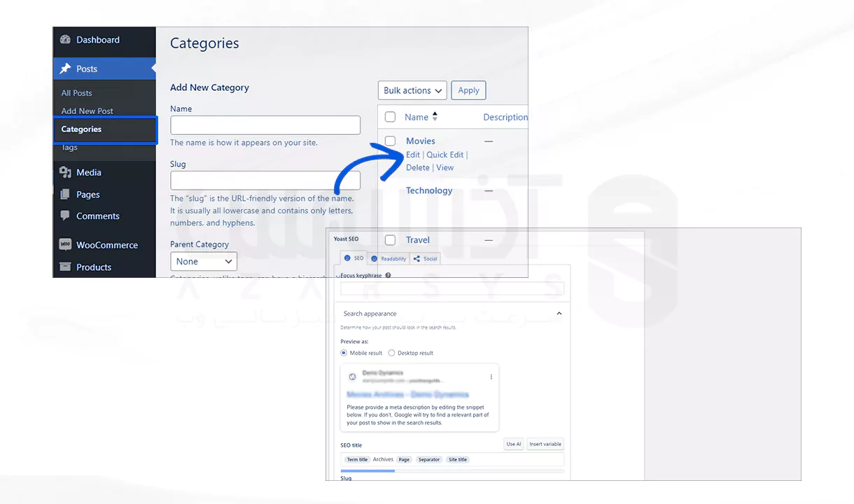Open the snippet preview three-dot menu
854x504 pixels.
tap(491, 377)
